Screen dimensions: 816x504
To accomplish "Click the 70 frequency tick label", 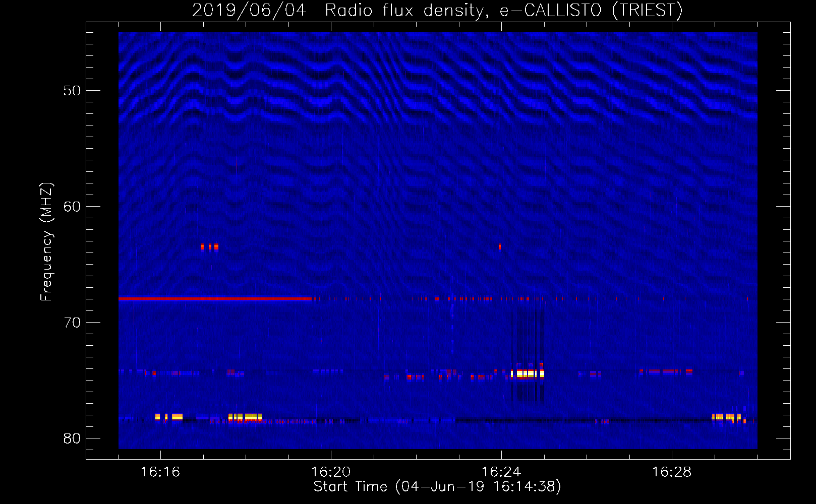I will pyautogui.click(x=72, y=323).
